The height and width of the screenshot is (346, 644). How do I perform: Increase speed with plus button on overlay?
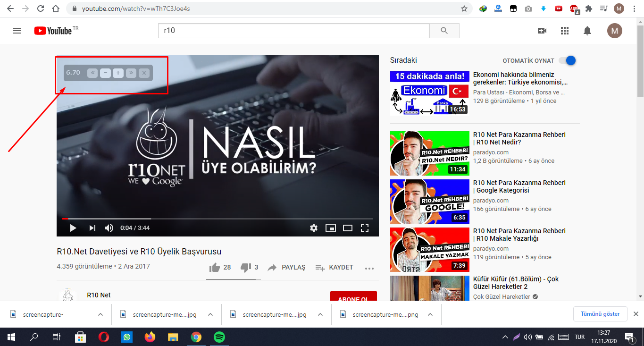click(x=118, y=73)
